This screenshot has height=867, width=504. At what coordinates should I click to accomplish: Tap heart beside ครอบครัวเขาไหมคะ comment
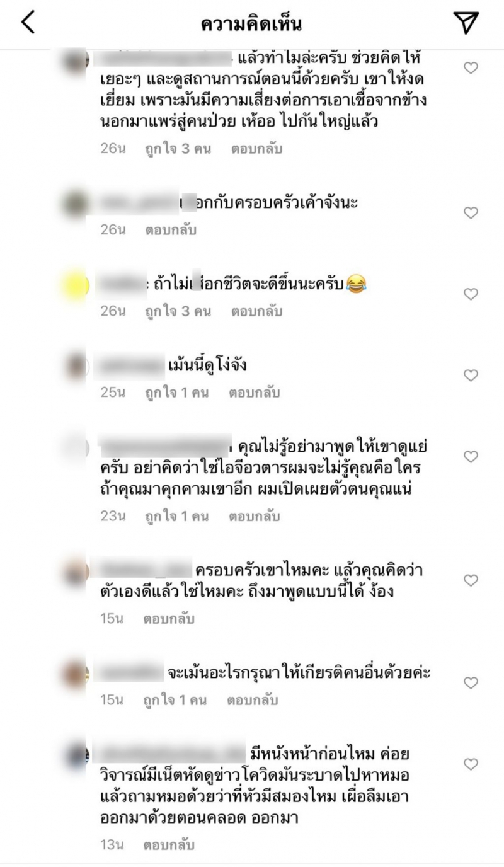tap(471, 580)
